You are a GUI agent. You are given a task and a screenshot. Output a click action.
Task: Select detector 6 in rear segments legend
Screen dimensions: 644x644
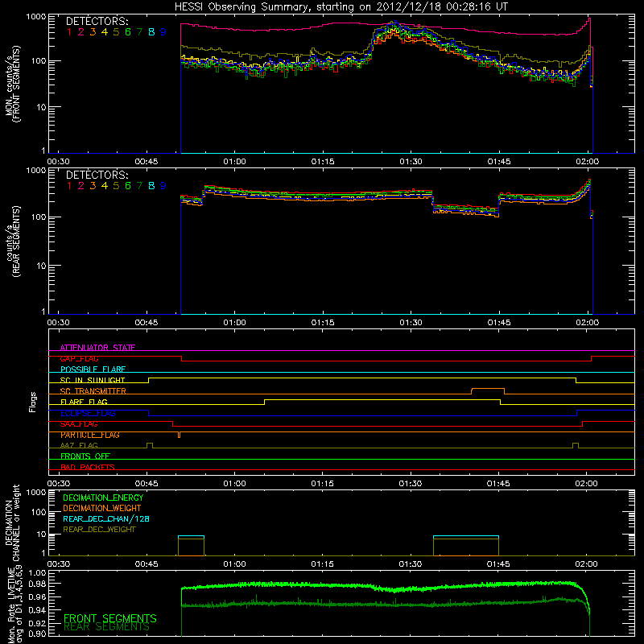128,186
